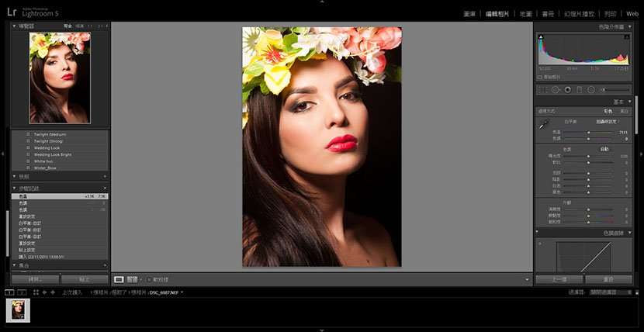Screen dimensions: 644x332
Task: Collapse the Basic (基本) panel
Action: coord(630,102)
